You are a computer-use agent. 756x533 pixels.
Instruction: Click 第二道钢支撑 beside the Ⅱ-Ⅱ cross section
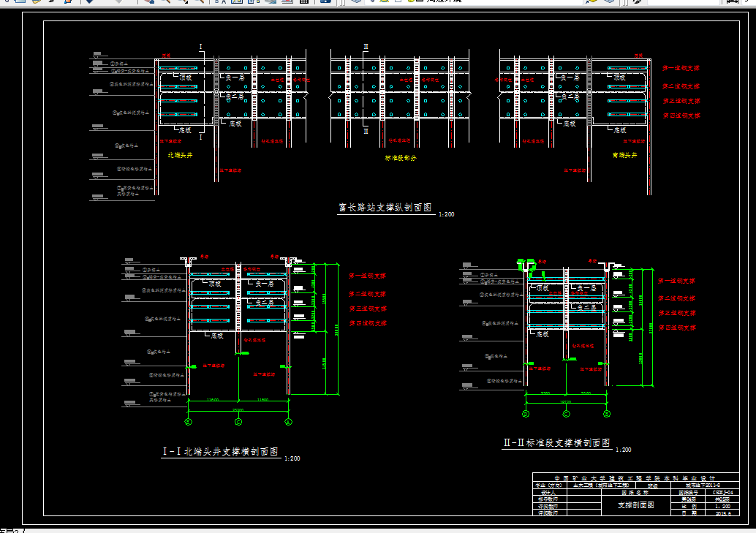coord(677,298)
